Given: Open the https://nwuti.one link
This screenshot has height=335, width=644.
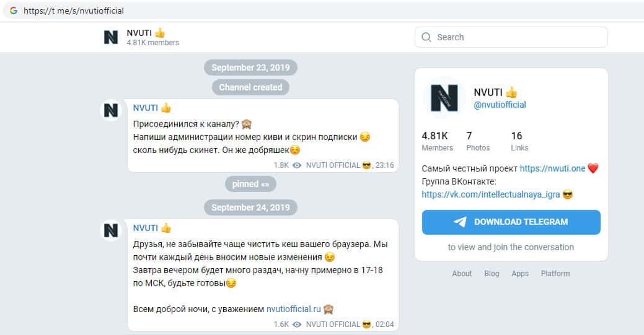Looking at the screenshot, I should [x=552, y=168].
